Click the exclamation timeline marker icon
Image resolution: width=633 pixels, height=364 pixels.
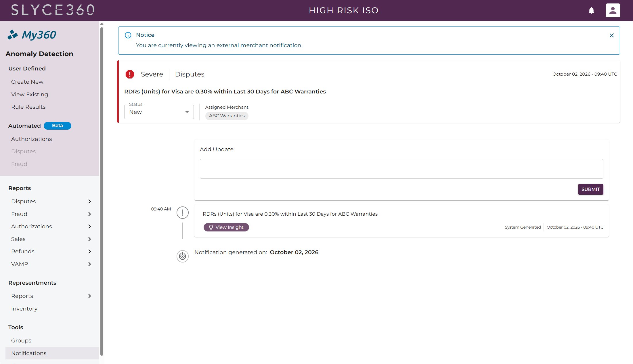click(x=183, y=213)
